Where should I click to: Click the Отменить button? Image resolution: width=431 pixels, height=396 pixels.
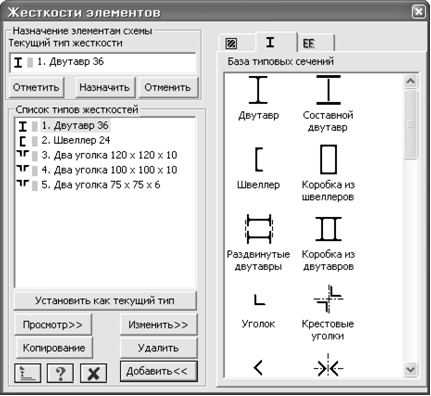pos(168,87)
